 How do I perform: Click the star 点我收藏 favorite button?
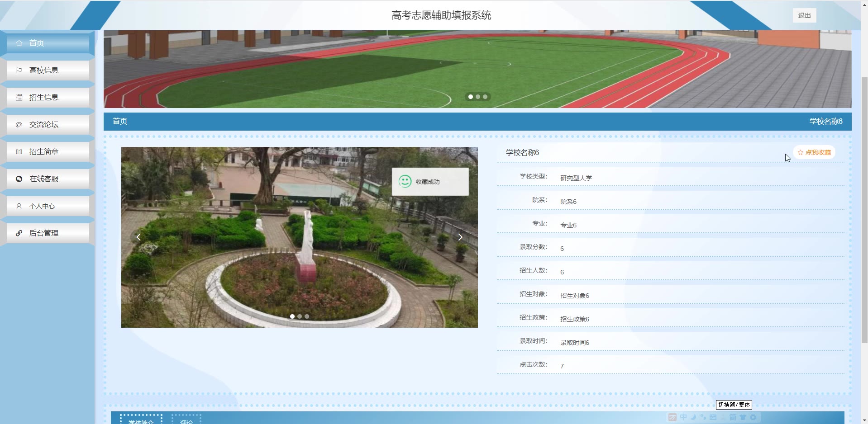point(814,152)
